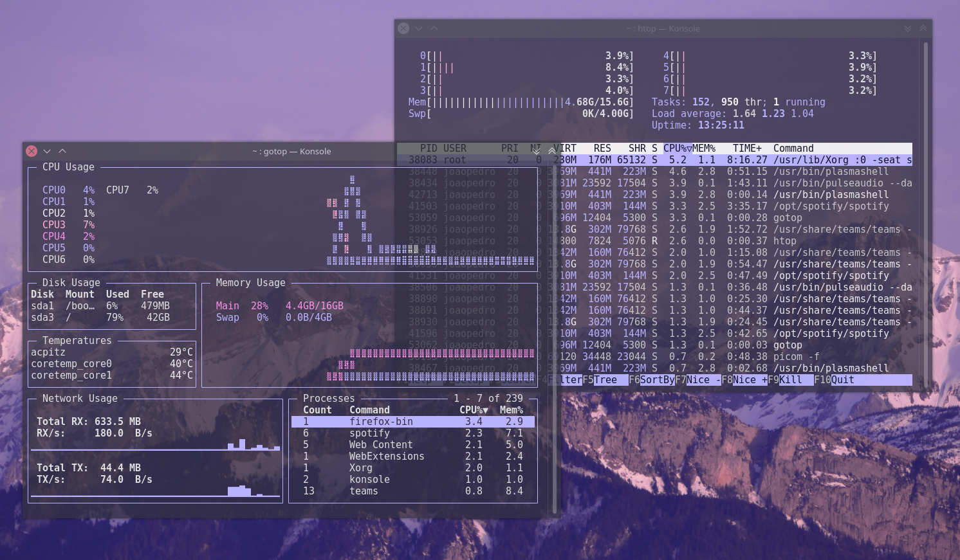Screen dimensions: 960x560
Task: Sort htop by the PID column header
Action: pyautogui.click(x=429, y=149)
